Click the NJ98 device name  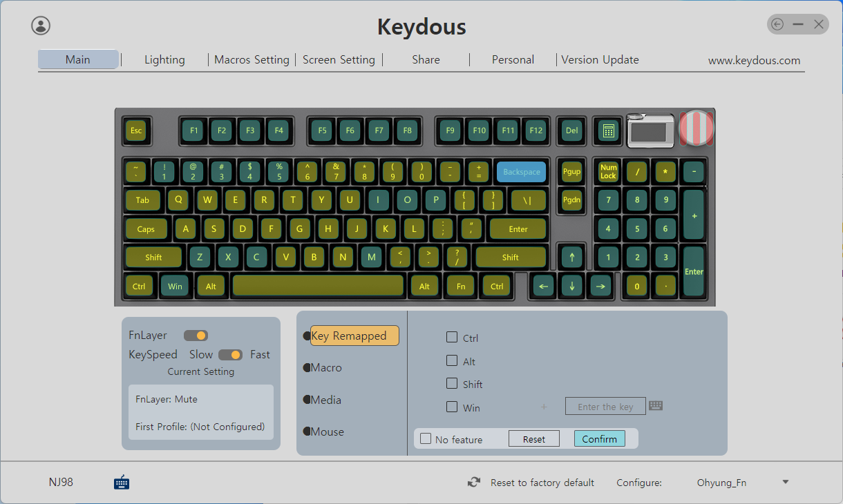point(61,482)
